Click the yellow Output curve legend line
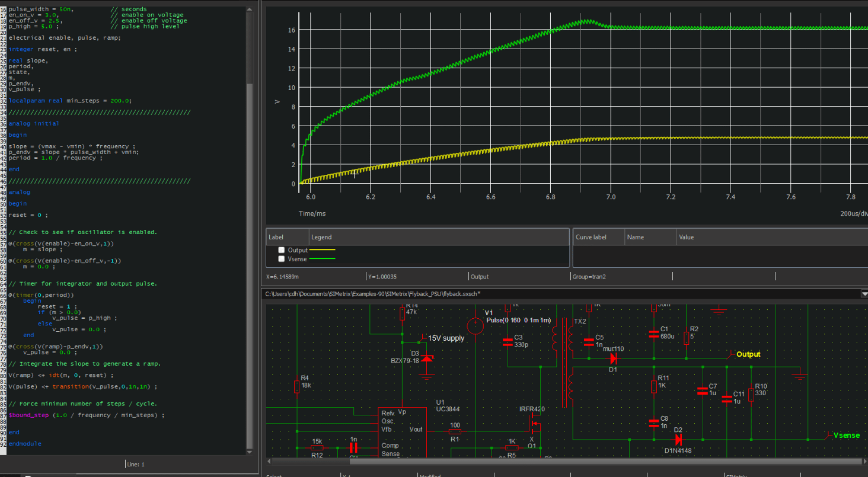 [x=323, y=250]
